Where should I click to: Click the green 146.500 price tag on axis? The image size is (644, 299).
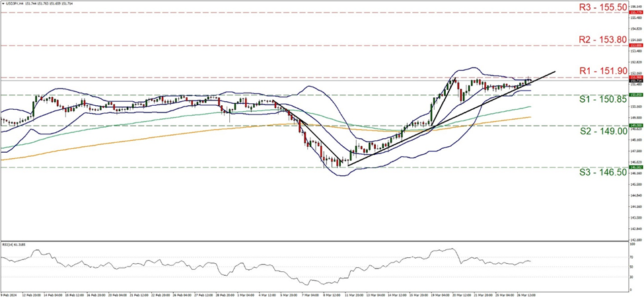(634, 167)
